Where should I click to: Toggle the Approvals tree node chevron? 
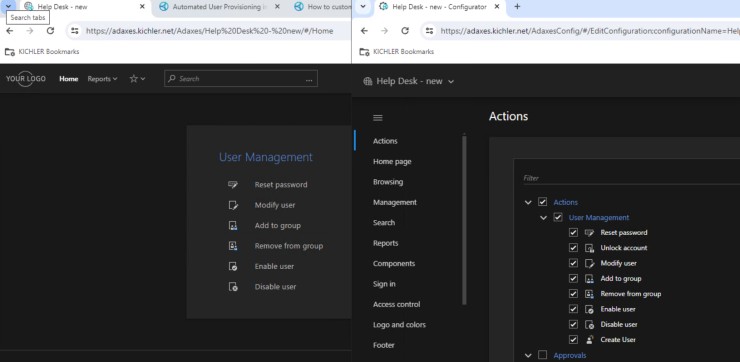(x=528, y=355)
